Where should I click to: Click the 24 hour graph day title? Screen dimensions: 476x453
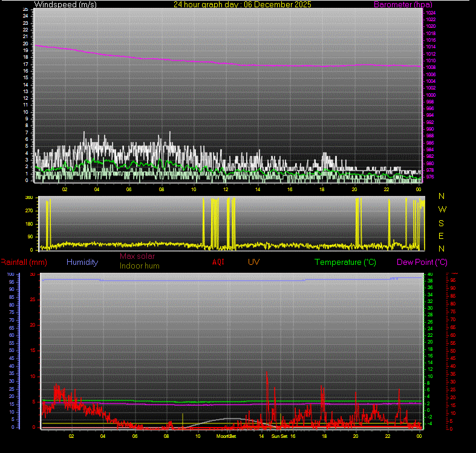click(243, 4)
